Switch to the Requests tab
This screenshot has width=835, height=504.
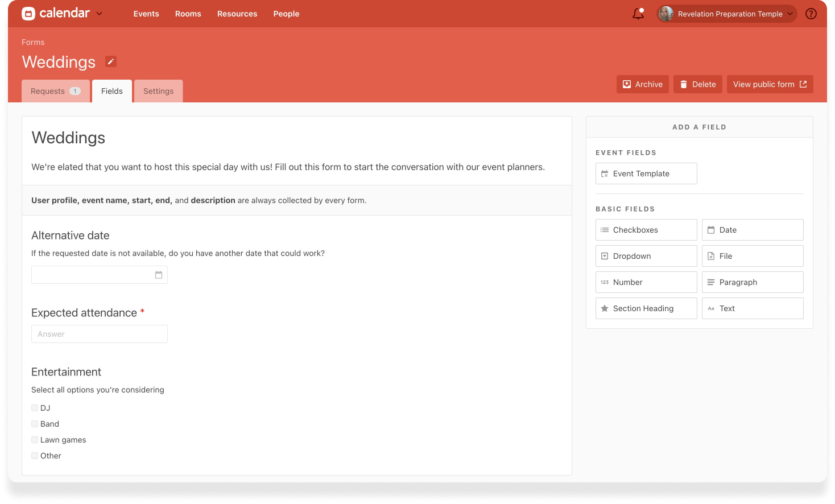[55, 91]
